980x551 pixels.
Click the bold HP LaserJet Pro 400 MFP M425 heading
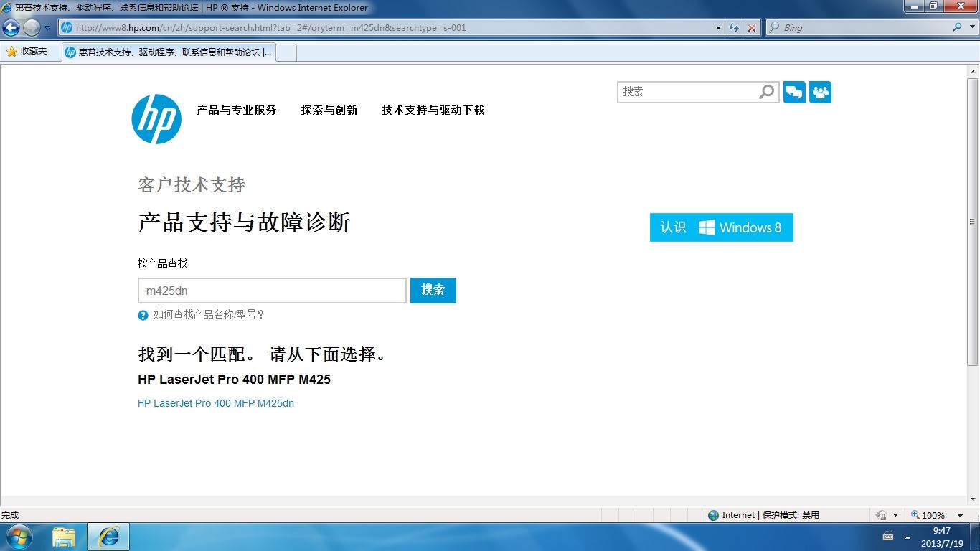[234, 380]
